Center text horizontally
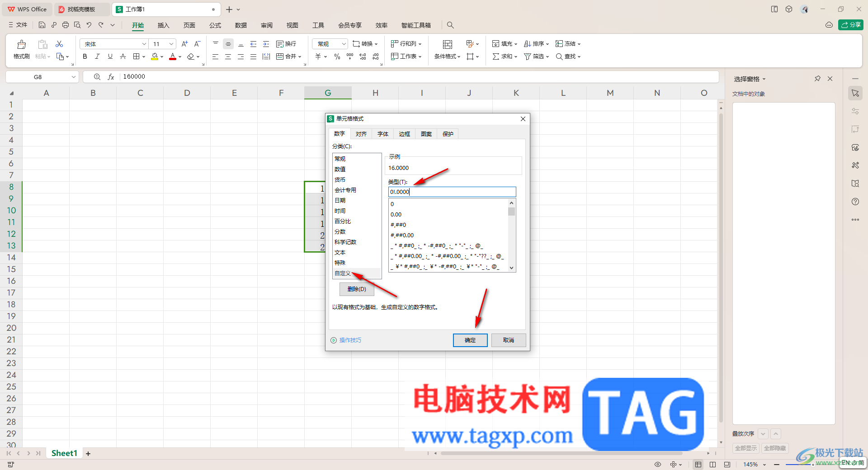The image size is (868, 470). click(228, 56)
